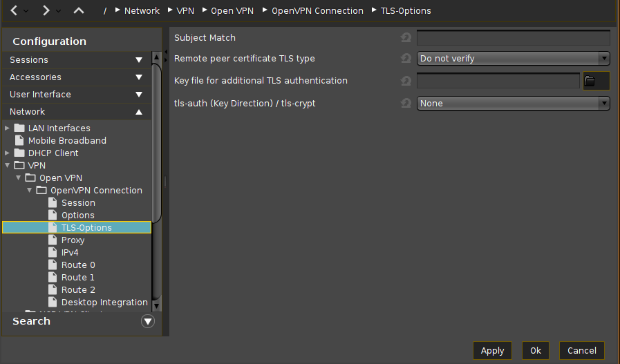This screenshot has width=620, height=364.
Task: Expand the LAN Interfaces tree node
Action: 8,128
